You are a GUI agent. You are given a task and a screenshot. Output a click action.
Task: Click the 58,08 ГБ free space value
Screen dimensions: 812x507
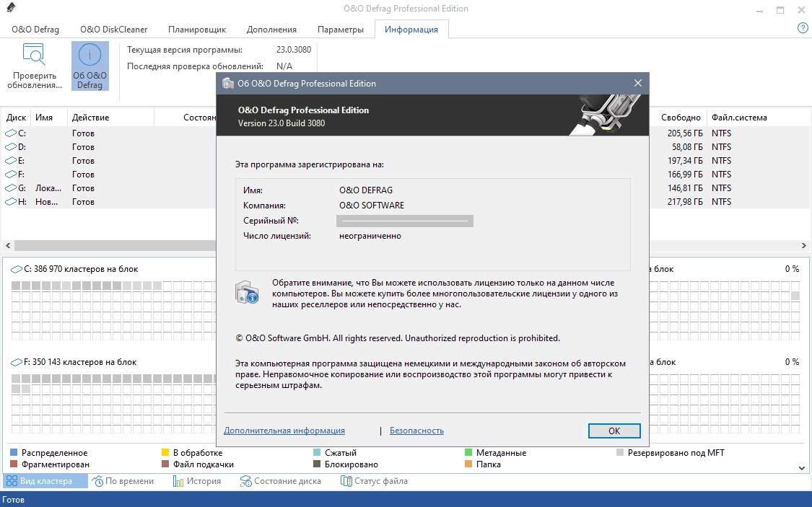pos(687,147)
